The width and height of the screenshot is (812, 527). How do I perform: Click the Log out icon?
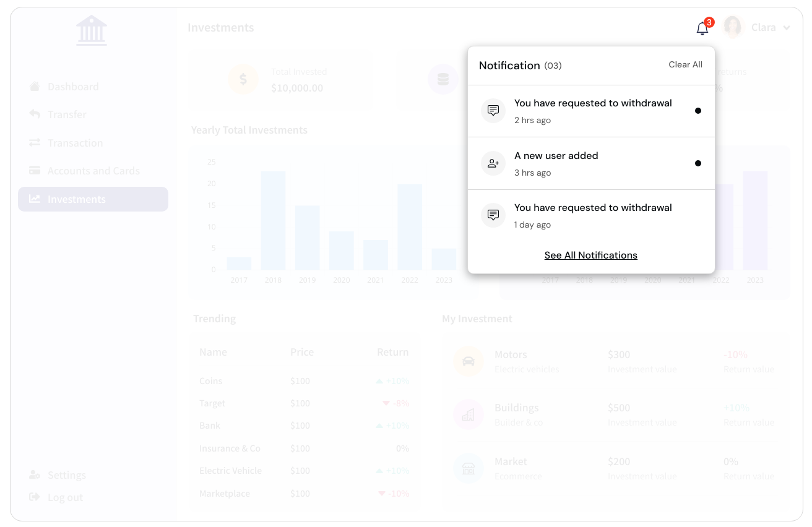[35, 497]
